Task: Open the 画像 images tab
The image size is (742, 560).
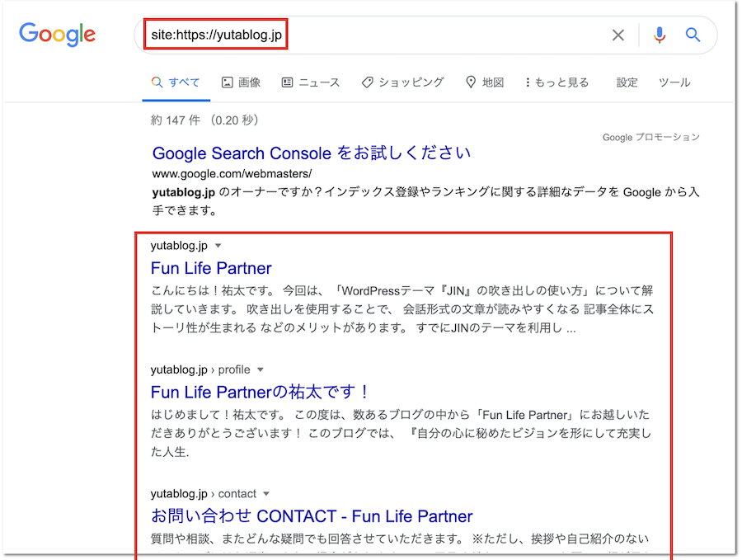Action: pos(241,82)
